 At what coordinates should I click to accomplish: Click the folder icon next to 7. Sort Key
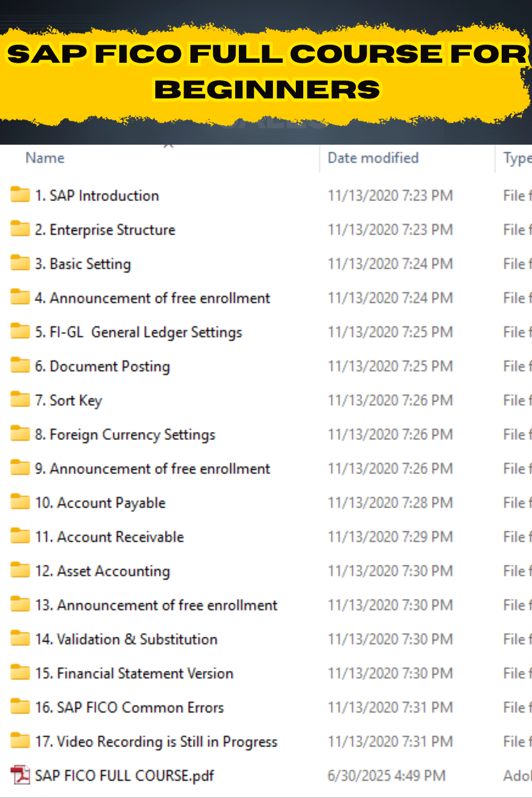20,399
